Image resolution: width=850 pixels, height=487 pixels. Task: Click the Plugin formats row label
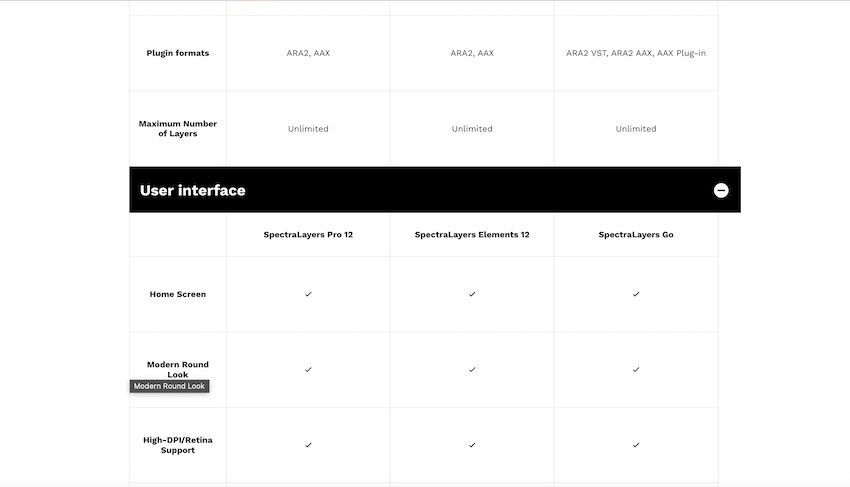[x=178, y=53]
